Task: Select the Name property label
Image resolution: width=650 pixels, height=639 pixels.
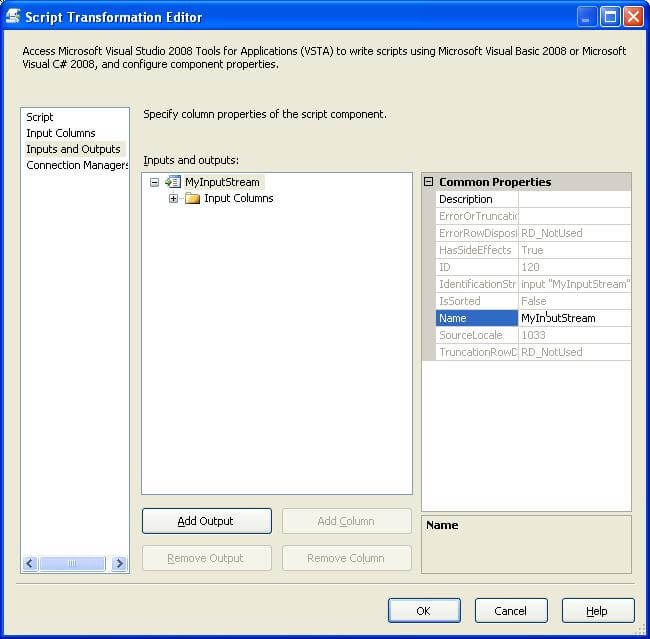Action: click(x=477, y=318)
